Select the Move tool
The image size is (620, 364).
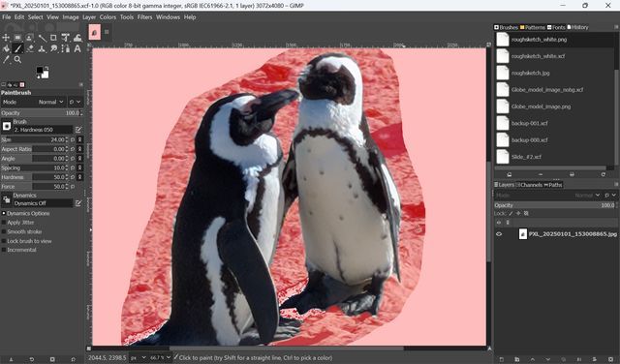point(6,38)
